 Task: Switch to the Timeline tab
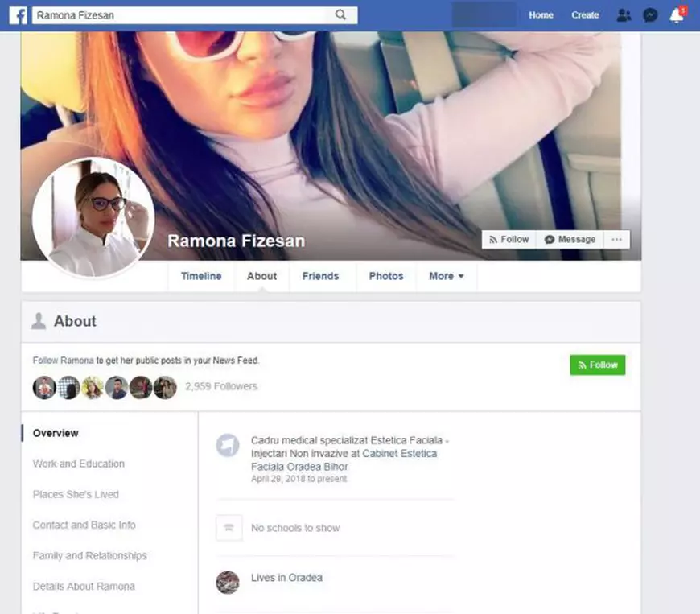[x=200, y=276]
